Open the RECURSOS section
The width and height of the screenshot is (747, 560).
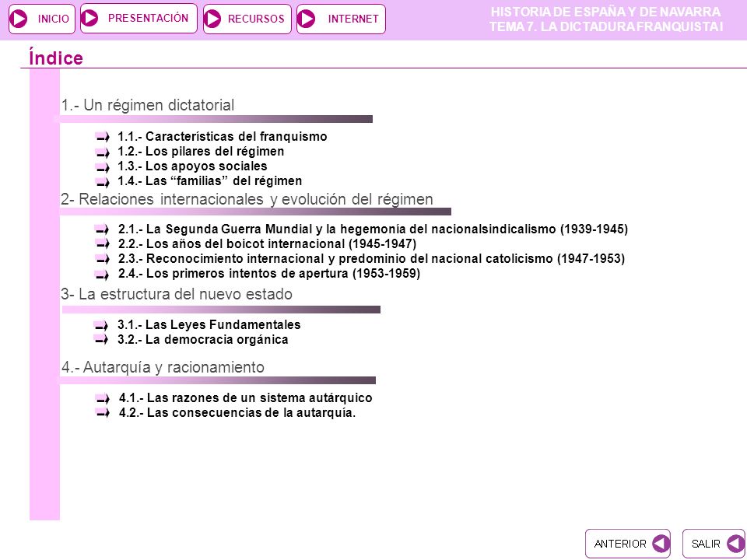coord(247,19)
